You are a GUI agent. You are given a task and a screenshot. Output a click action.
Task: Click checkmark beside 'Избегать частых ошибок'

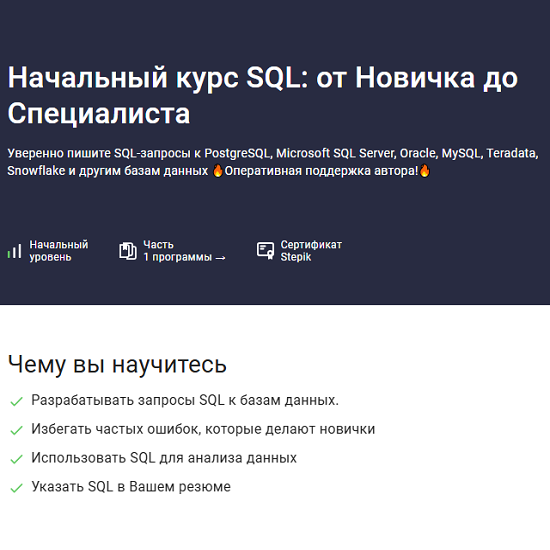tap(16, 430)
